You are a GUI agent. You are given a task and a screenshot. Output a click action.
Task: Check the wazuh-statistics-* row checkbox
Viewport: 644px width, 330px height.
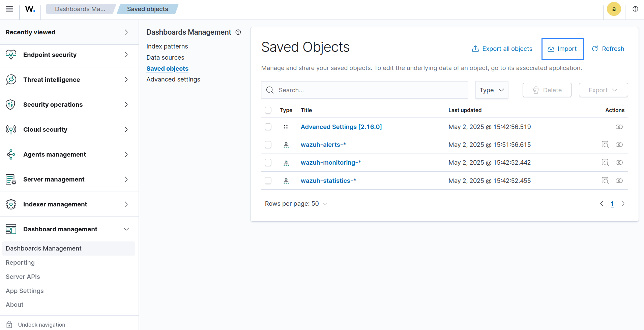point(268,180)
